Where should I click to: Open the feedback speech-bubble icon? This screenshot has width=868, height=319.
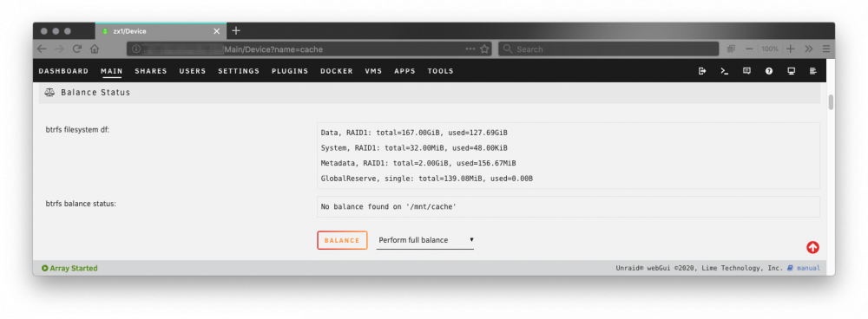pos(746,71)
